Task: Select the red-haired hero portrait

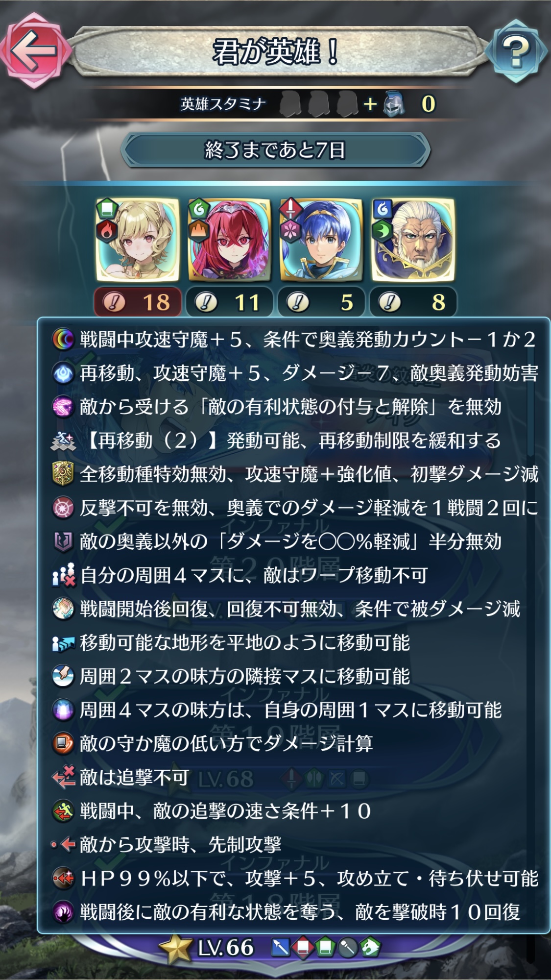Action: pyautogui.click(x=229, y=240)
